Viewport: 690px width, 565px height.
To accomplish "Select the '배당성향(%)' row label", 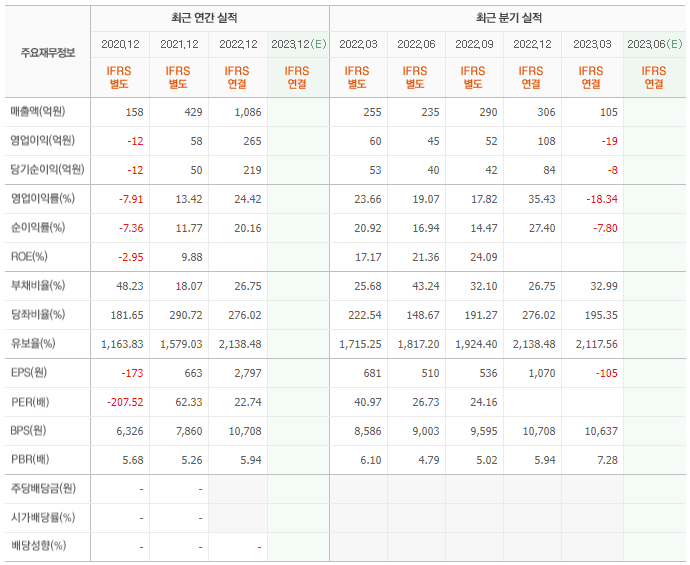I will point(38,547).
